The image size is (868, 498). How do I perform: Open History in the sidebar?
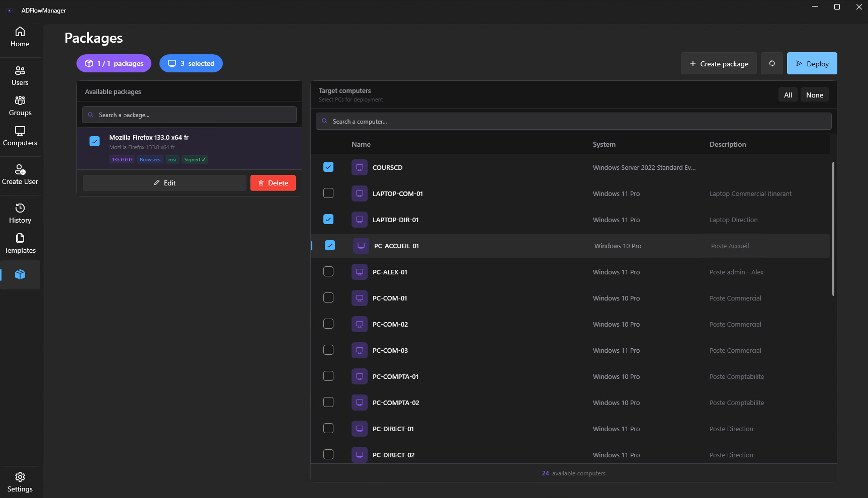pyautogui.click(x=20, y=213)
